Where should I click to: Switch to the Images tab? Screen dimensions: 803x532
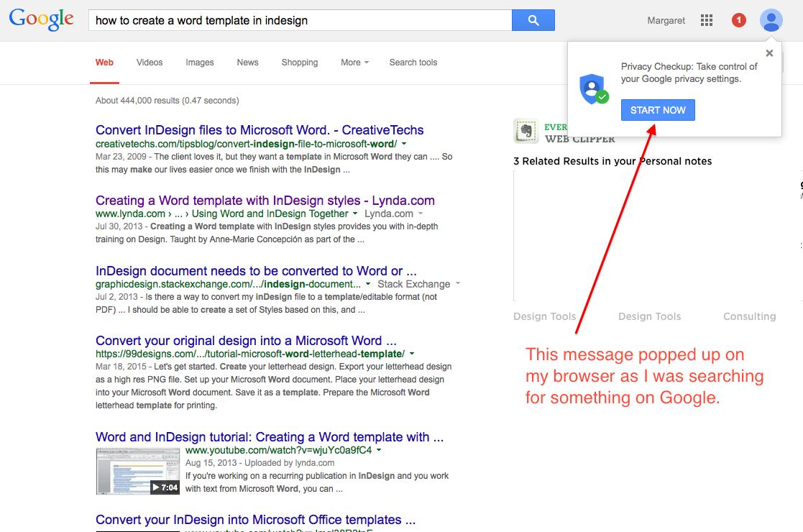pyautogui.click(x=200, y=63)
